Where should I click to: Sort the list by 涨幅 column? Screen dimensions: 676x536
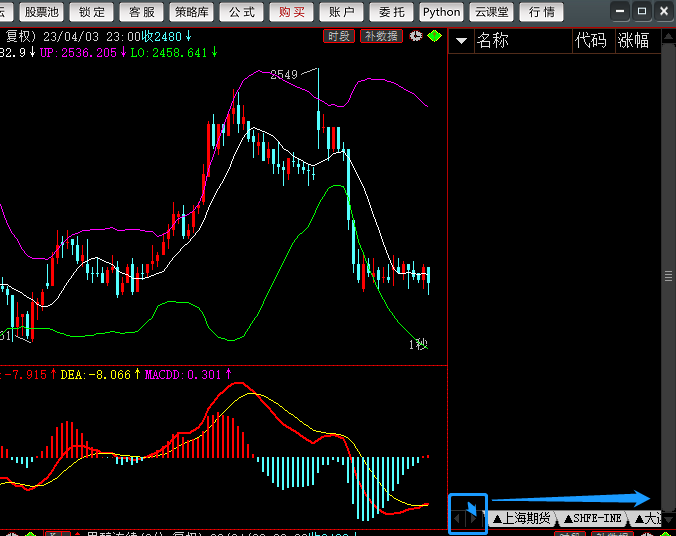(633, 41)
